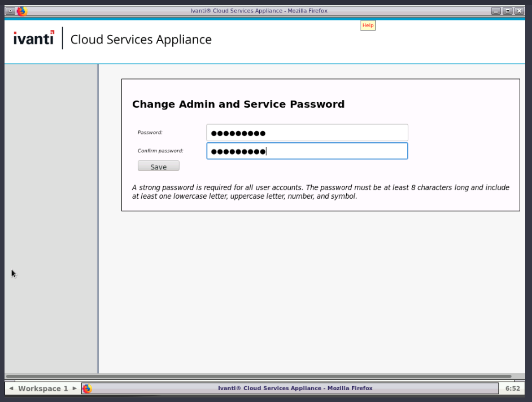Image resolution: width=532 pixels, height=402 pixels.
Task: Open the window menu button in title bar
Action: pos(10,11)
